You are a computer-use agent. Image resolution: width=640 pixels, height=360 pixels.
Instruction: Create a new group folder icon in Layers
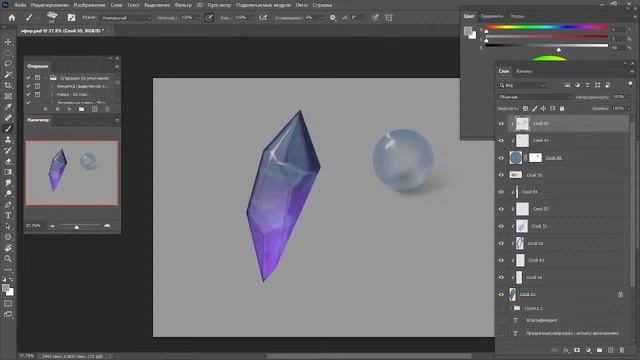[599, 350]
